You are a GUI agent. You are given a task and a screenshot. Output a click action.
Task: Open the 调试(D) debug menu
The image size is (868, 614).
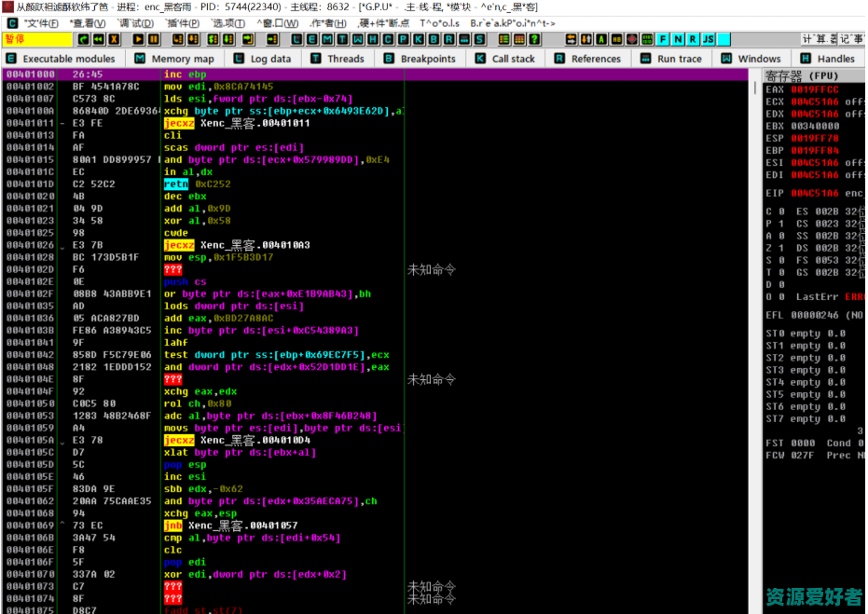pos(136,22)
